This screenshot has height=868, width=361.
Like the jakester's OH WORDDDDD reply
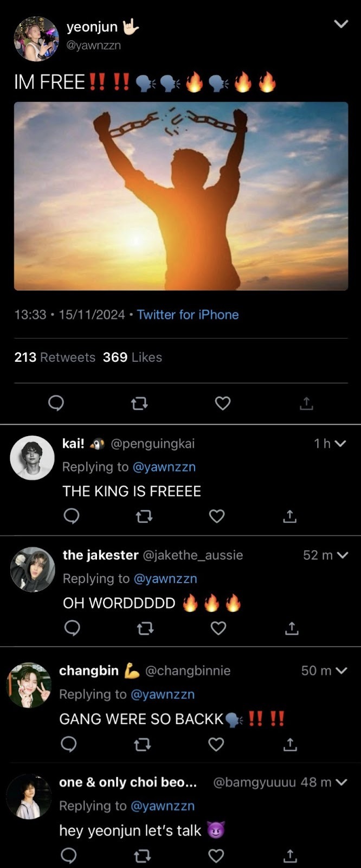pyautogui.click(x=218, y=628)
